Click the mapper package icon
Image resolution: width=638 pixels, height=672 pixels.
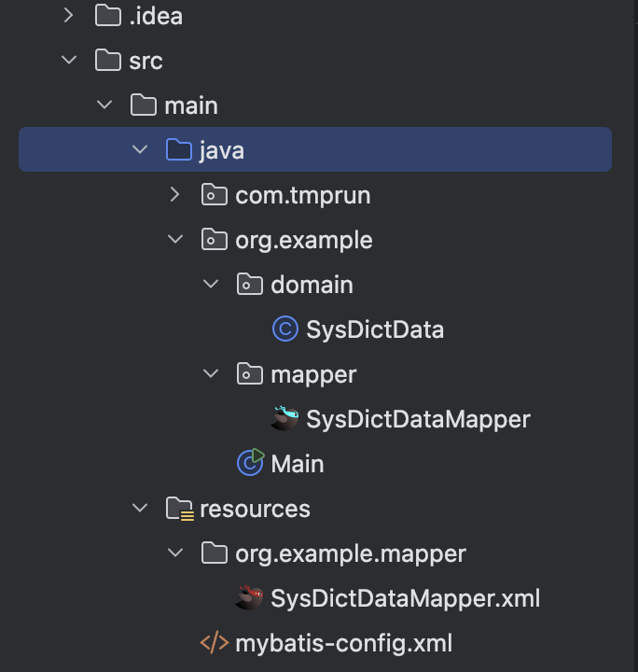point(250,373)
